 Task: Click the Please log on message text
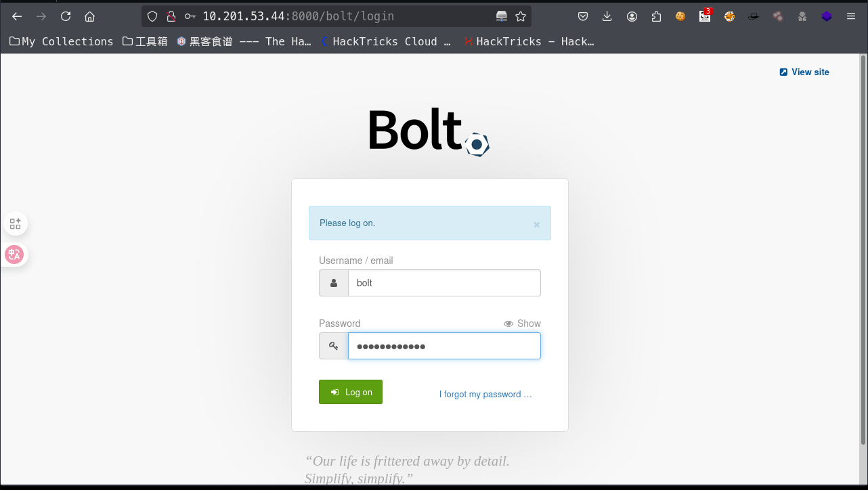click(347, 223)
